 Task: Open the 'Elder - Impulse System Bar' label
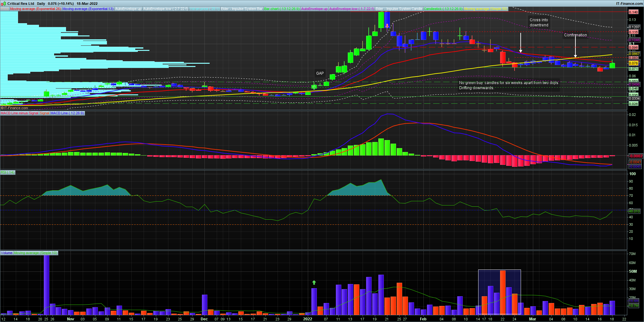coord(241,9)
